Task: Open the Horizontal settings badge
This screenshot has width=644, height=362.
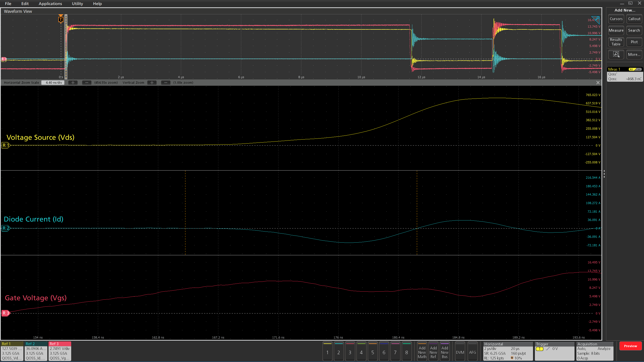Action: (x=508, y=351)
